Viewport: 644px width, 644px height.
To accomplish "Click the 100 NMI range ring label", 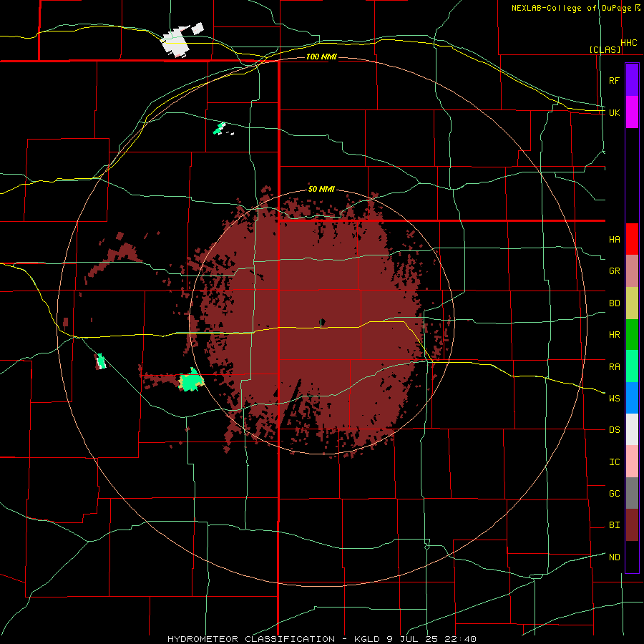I will click(x=321, y=57).
